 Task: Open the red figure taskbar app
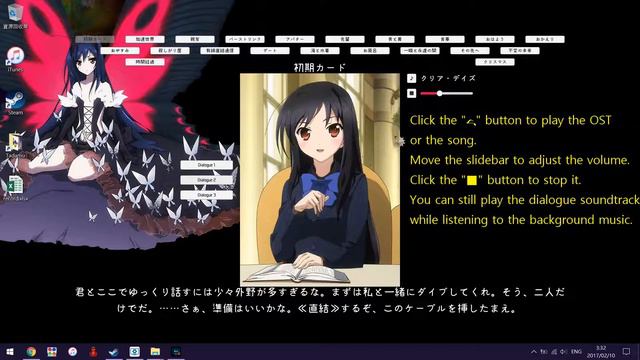coord(93,351)
